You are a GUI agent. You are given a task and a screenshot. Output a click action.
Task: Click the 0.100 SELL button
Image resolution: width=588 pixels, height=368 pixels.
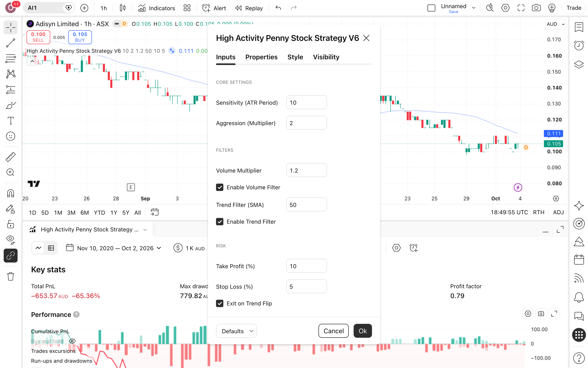point(38,37)
